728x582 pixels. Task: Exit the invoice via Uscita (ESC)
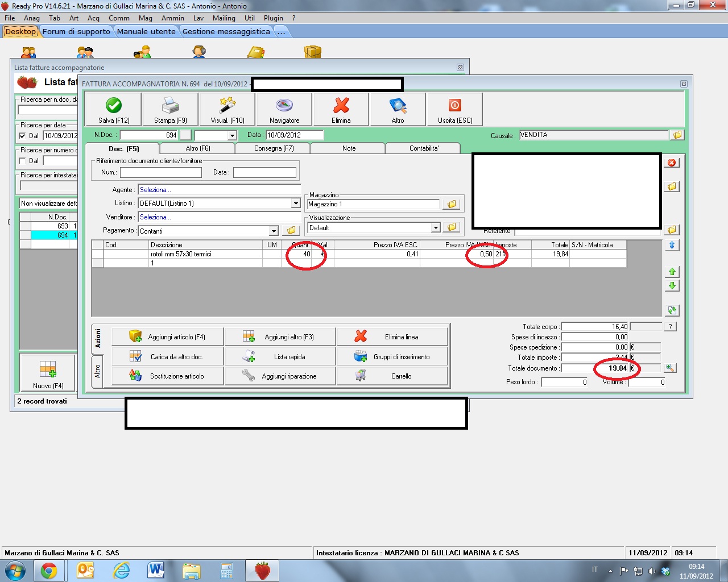pos(455,109)
